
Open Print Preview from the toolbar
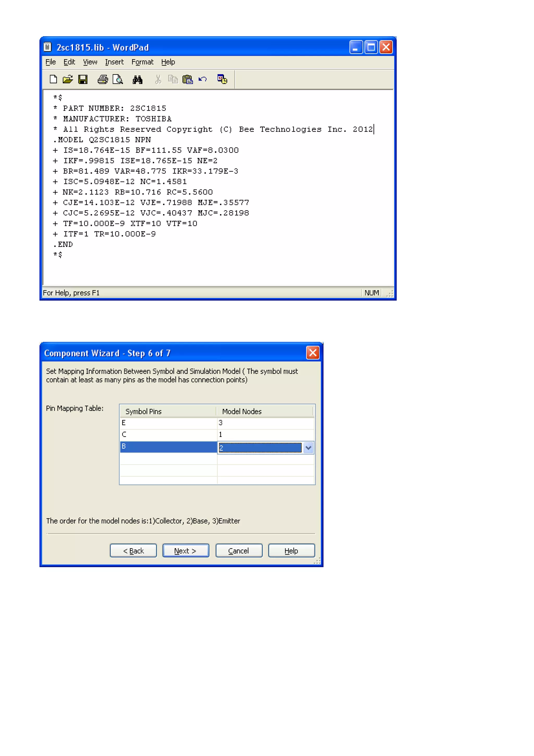(x=117, y=79)
